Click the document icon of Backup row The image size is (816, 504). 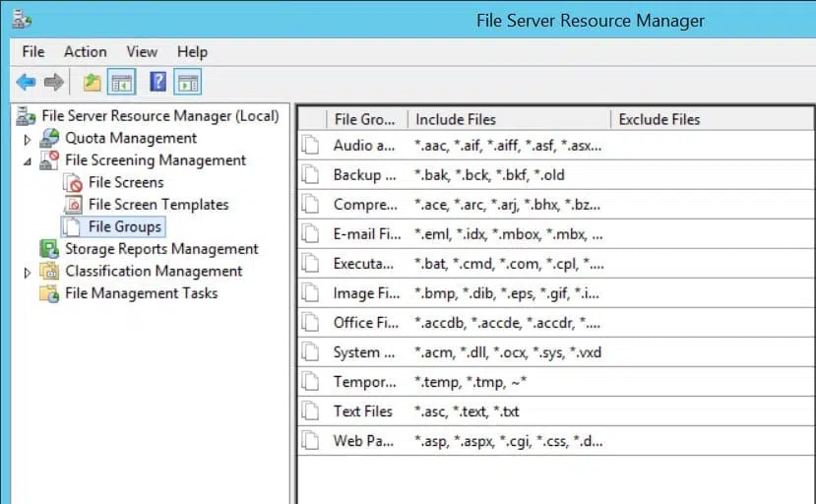click(311, 174)
